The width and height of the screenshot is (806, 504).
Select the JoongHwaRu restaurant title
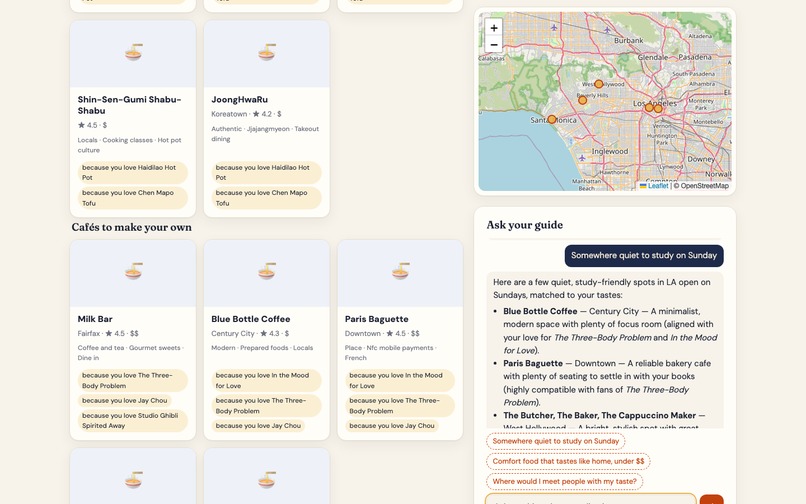click(240, 99)
